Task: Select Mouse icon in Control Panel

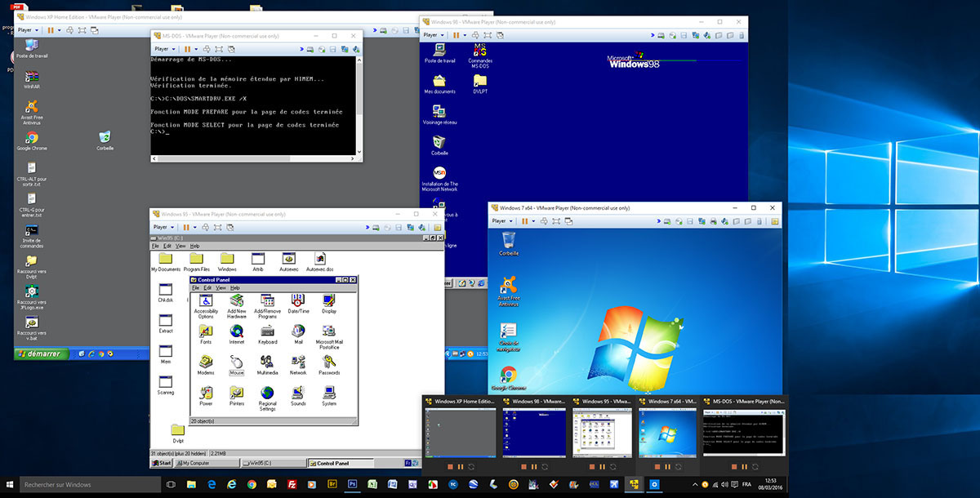Action: coord(237,365)
